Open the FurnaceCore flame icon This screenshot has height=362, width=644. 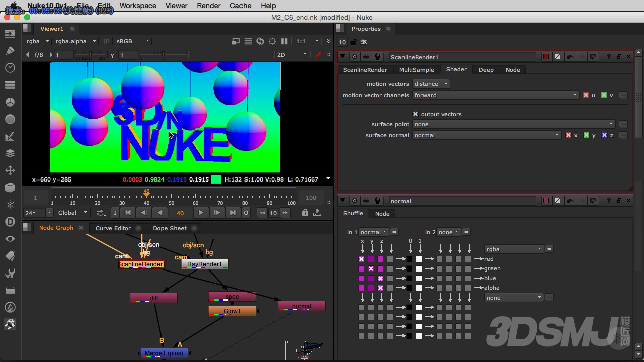pos(10,307)
